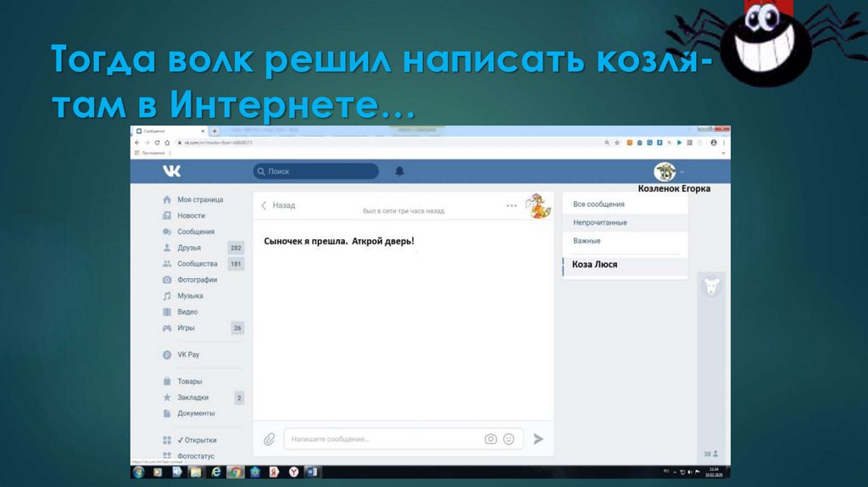
Task: Open the notifications bell
Action: [399, 171]
